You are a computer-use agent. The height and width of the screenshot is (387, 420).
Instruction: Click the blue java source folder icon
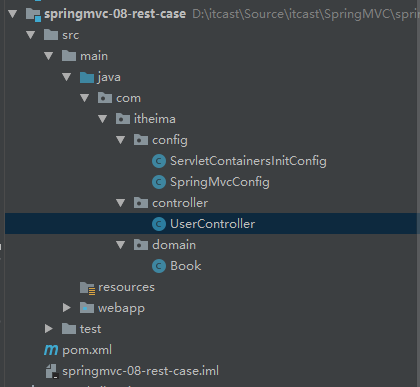[x=87, y=77]
